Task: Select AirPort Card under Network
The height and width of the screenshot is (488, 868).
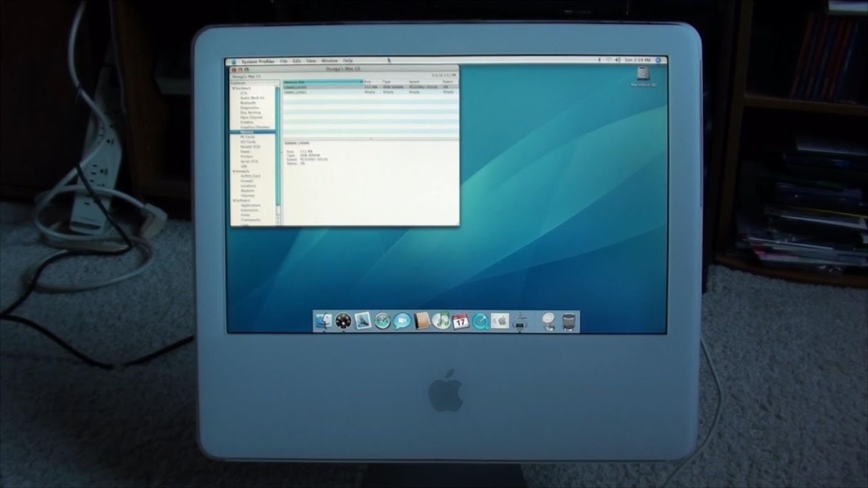Action: click(250, 176)
